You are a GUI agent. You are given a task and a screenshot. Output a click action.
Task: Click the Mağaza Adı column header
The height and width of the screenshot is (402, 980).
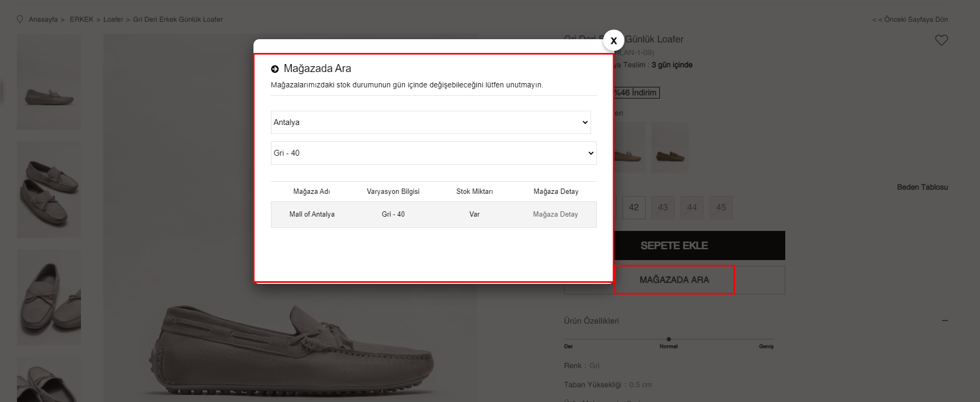click(312, 192)
